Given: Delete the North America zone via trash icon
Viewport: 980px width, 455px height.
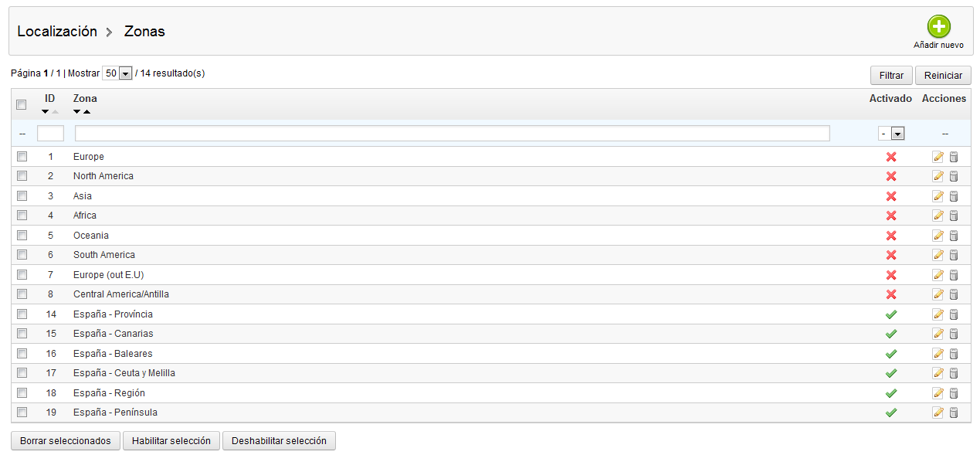Looking at the screenshot, I should (953, 176).
